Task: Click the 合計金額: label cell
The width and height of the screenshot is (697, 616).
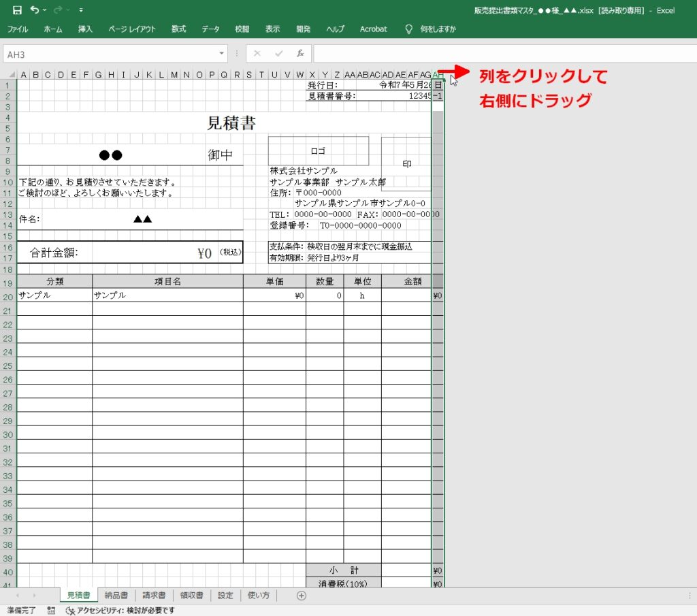Action: [x=54, y=253]
